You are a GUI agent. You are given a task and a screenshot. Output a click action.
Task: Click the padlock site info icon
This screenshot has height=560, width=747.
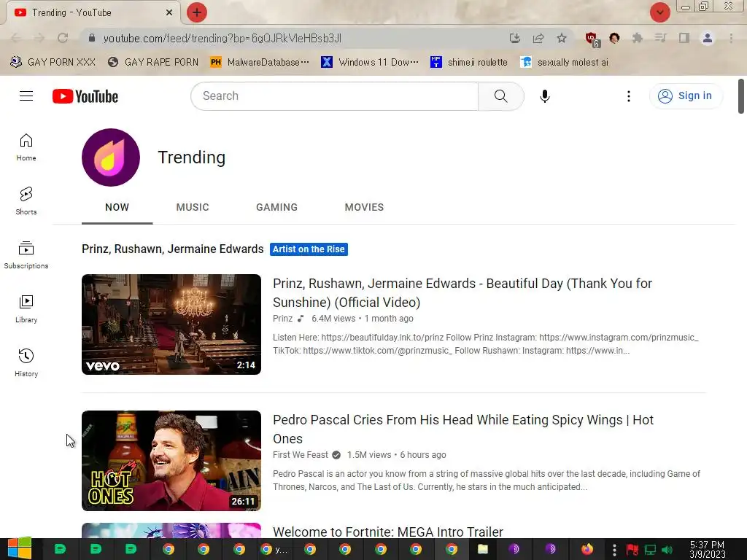point(92,38)
